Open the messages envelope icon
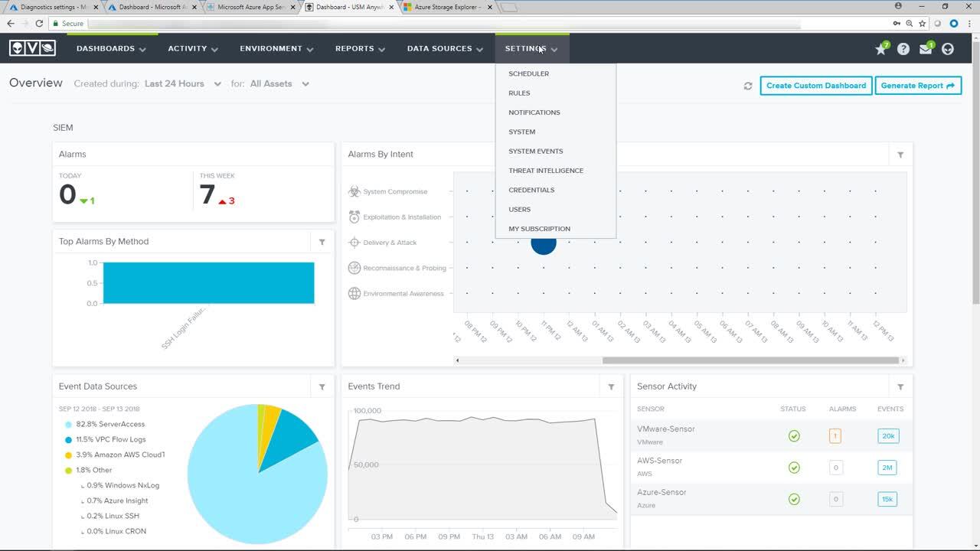Screen dimensions: 980x551 tap(926, 49)
